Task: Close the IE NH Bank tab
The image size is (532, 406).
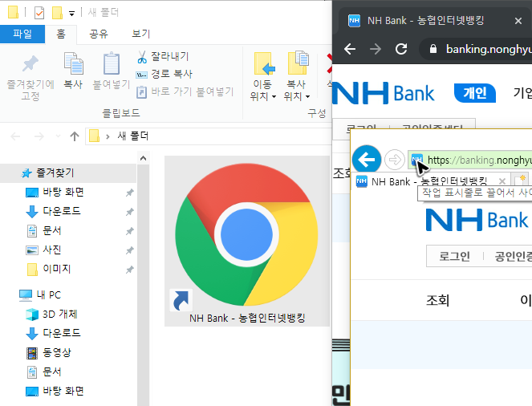Action: [502, 181]
